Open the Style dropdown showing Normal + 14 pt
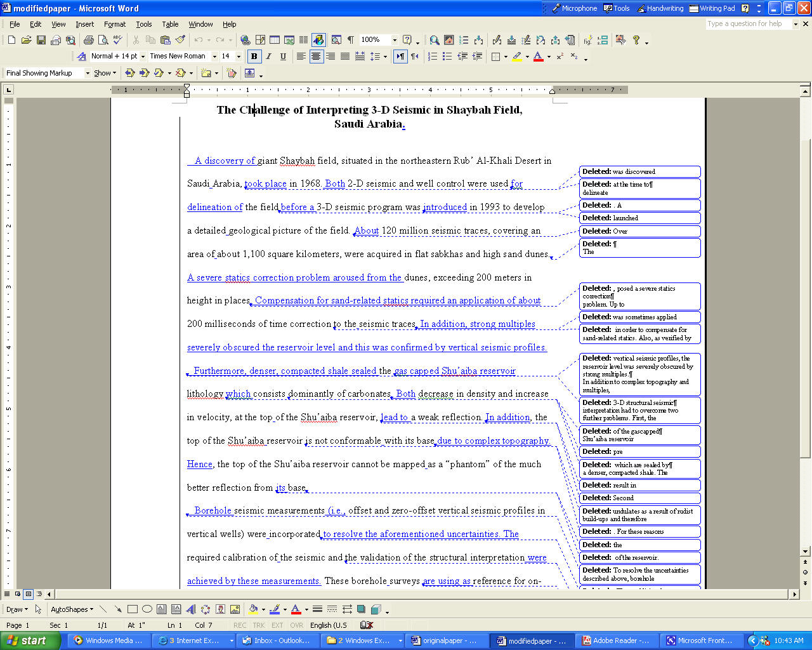Image resolution: width=812 pixels, height=650 pixels. coord(143,56)
